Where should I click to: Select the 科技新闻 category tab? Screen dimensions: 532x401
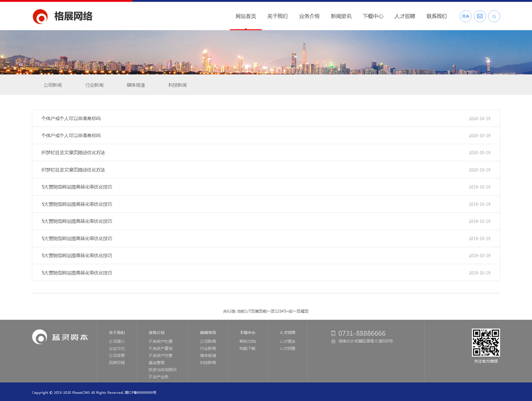[177, 85]
